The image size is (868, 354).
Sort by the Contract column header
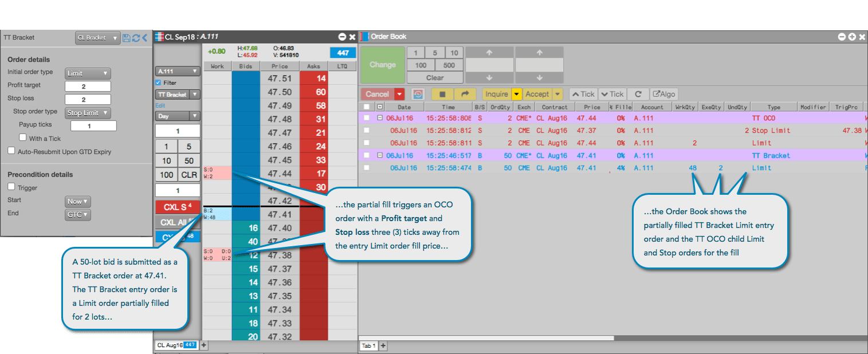[x=555, y=107]
